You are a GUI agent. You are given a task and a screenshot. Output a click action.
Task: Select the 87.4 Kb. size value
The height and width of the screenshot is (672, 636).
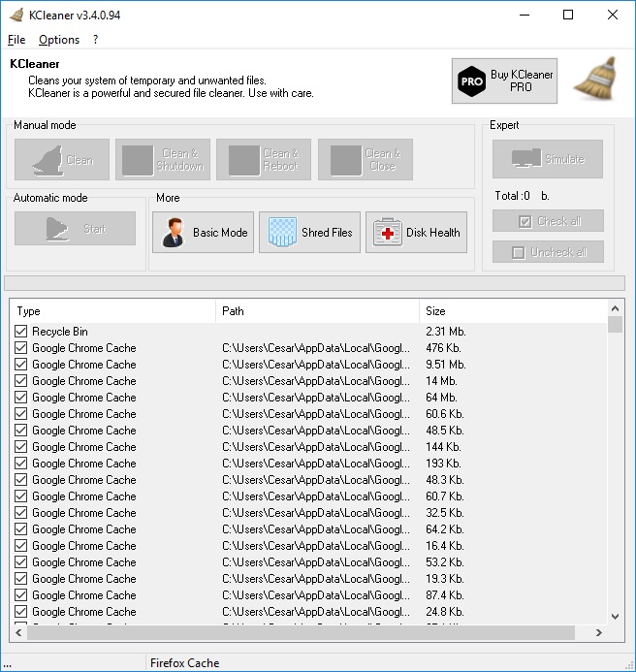(x=445, y=595)
